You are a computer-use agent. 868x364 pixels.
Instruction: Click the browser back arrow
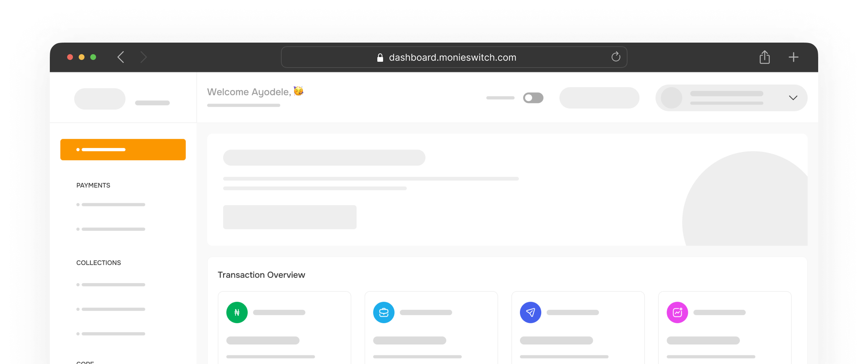tap(121, 57)
